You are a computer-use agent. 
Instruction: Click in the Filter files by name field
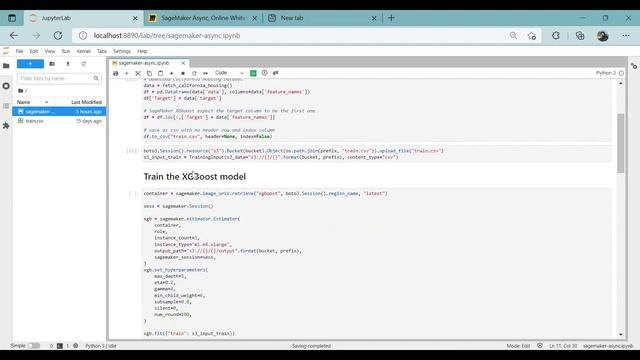(59, 78)
